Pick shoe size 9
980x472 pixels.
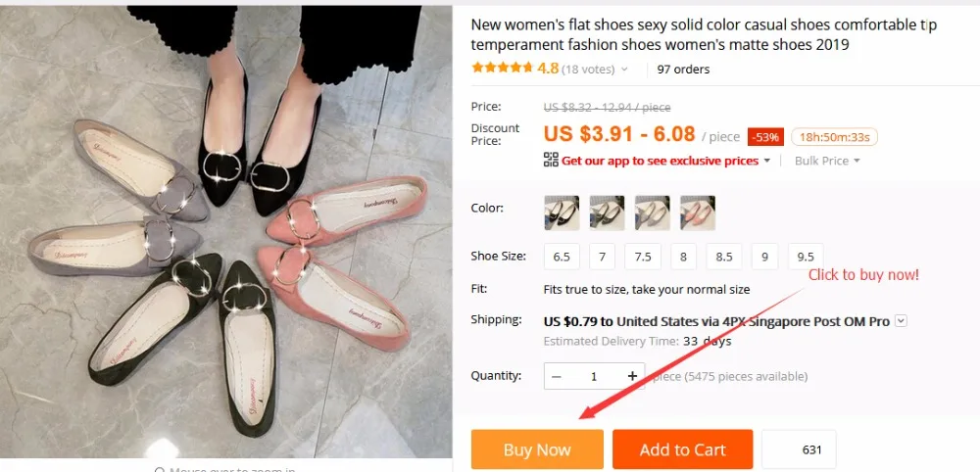coord(764,257)
